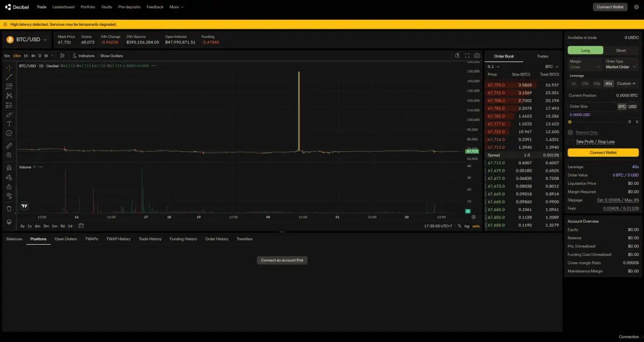Screen dimensions: 644x342
Task: Select the text annotation tool
Action: pyautogui.click(x=9, y=124)
